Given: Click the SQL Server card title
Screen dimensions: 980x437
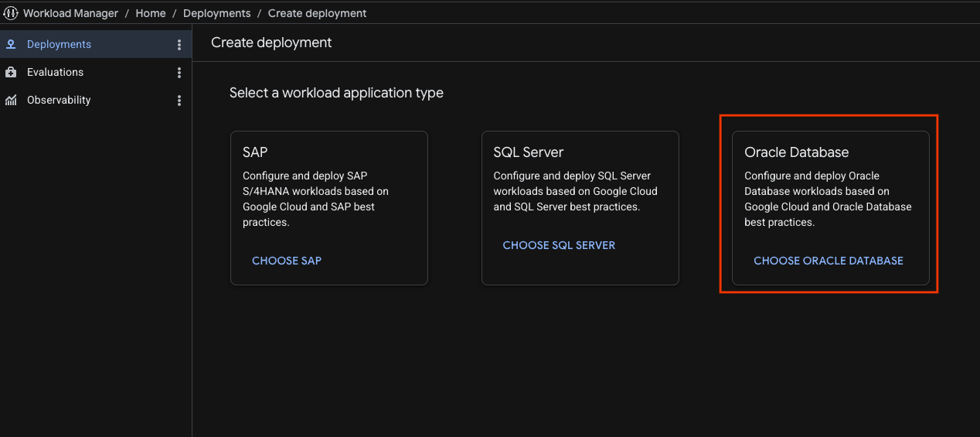Looking at the screenshot, I should point(529,152).
